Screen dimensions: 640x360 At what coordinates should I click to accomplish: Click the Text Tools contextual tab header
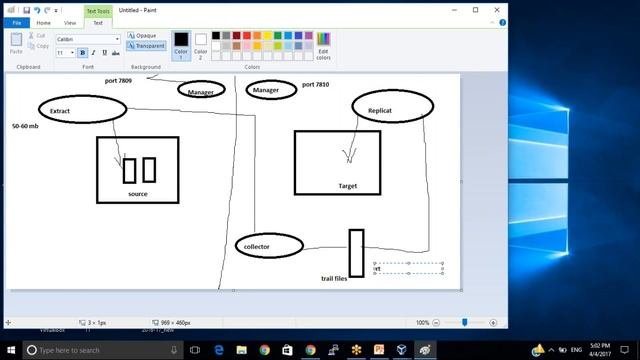tap(98, 11)
